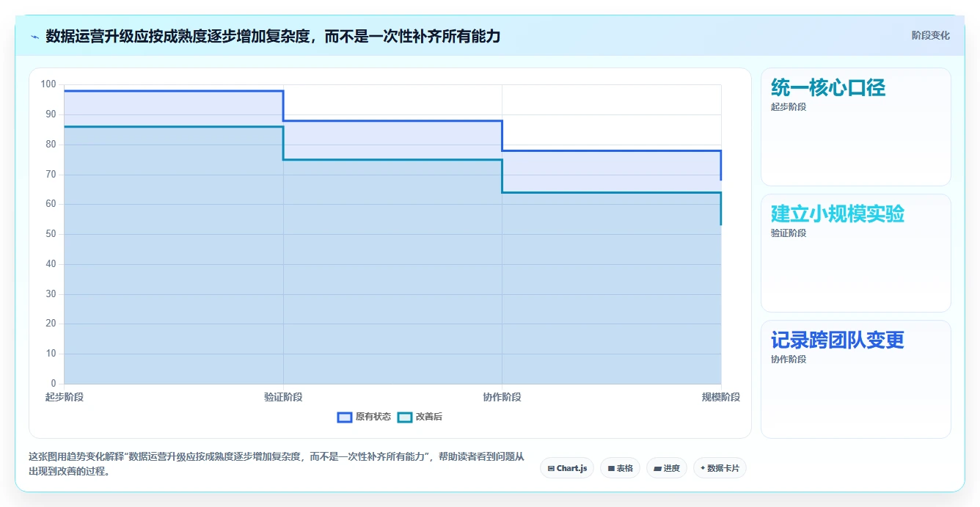Click the 0 y-axis value
This screenshot has height=507, width=980.
tap(54, 384)
